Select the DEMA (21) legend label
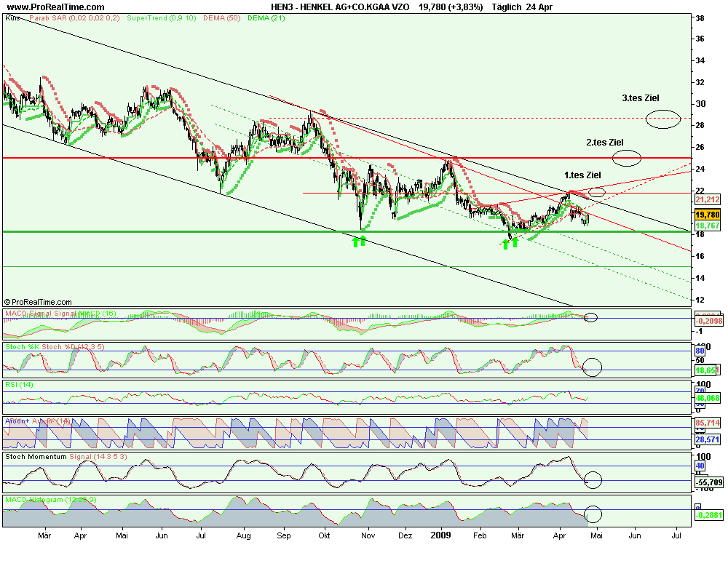This screenshot has height=582, width=728. pyautogui.click(x=266, y=18)
